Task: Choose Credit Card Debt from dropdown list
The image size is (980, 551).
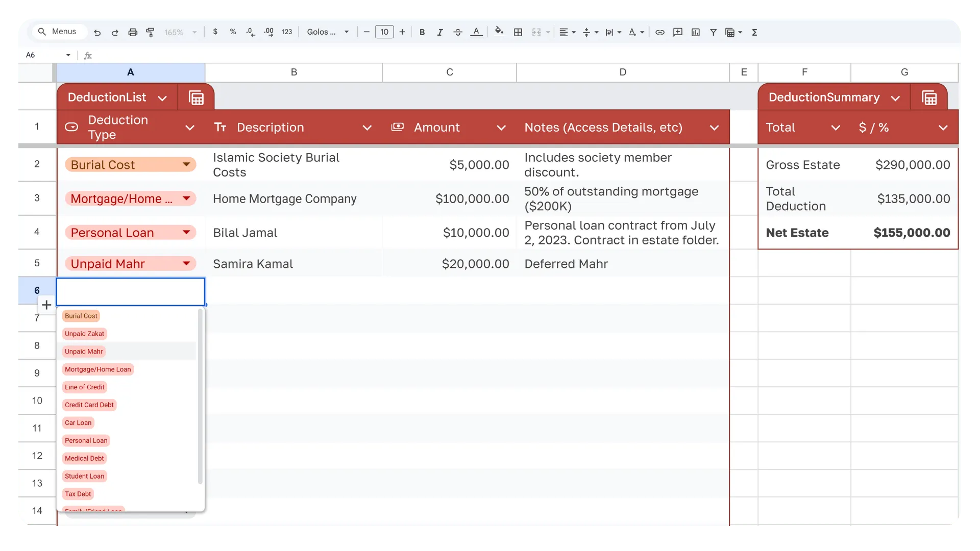Action: click(x=89, y=405)
